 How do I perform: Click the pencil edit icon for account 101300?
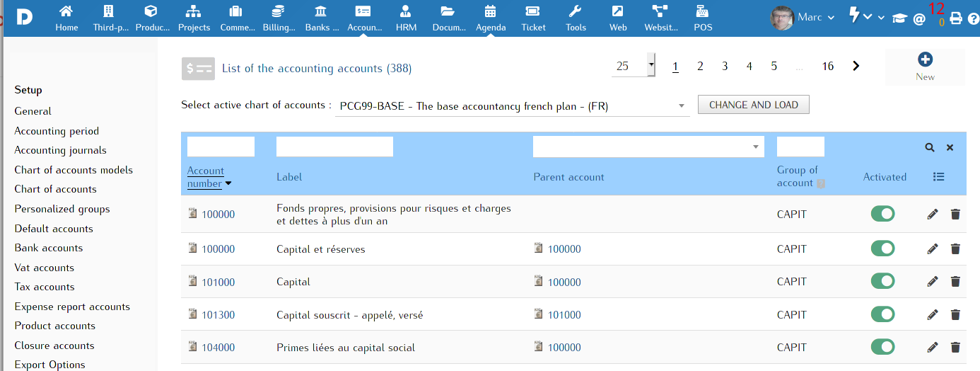click(933, 315)
